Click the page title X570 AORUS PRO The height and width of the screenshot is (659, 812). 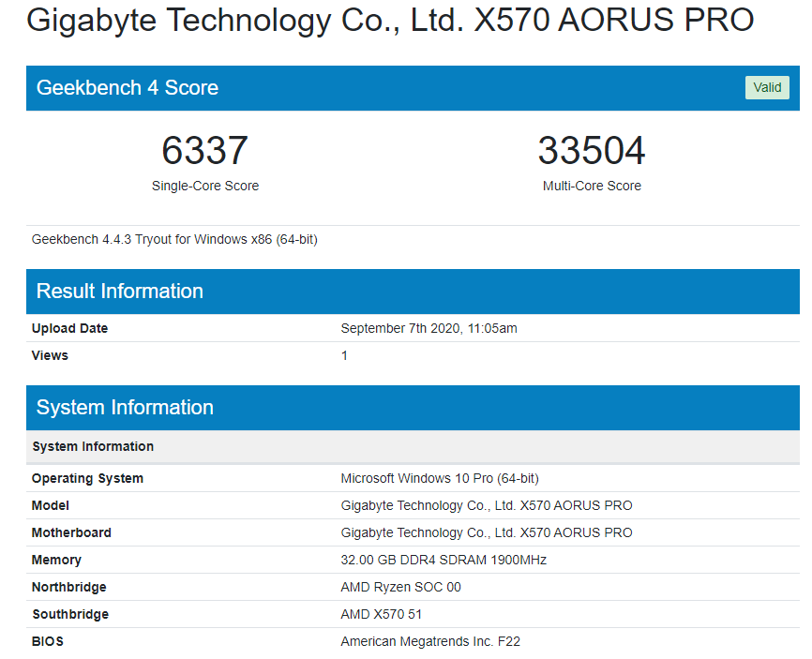(390, 20)
